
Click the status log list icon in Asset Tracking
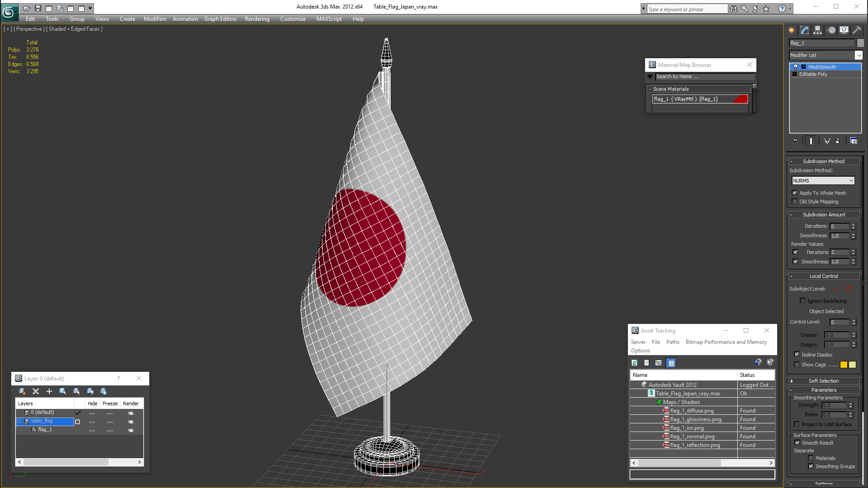tap(646, 363)
